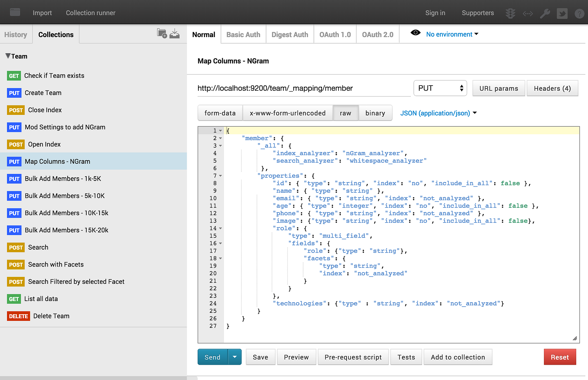Fold code at line 1 arrow
The height and width of the screenshot is (380, 588).
(220, 131)
